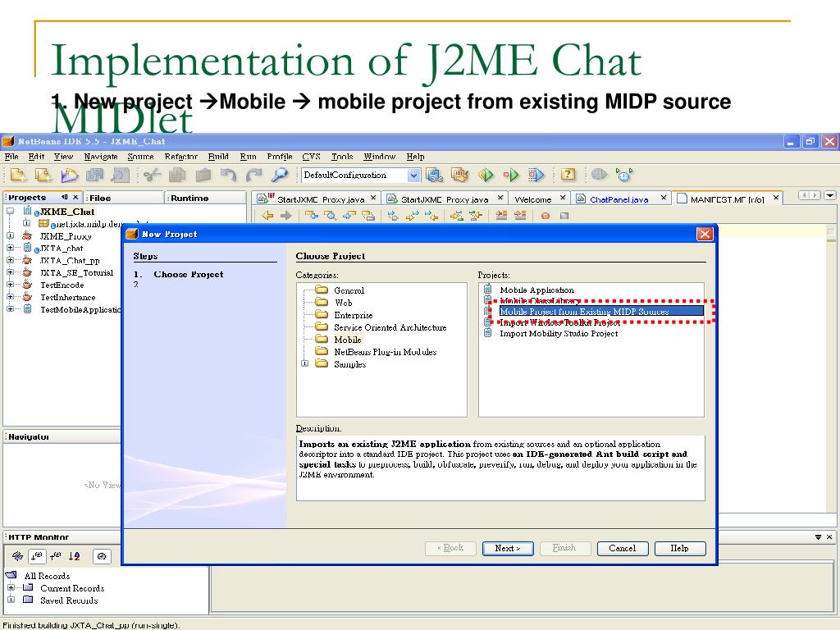This screenshot has width=840, height=630.
Task: Click the Cancel button in dialog
Action: (x=622, y=548)
